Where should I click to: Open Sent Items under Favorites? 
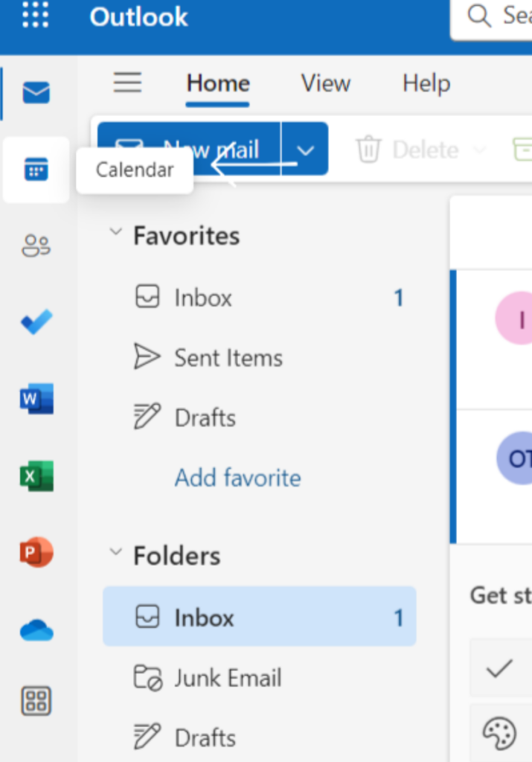pos(260,358)
